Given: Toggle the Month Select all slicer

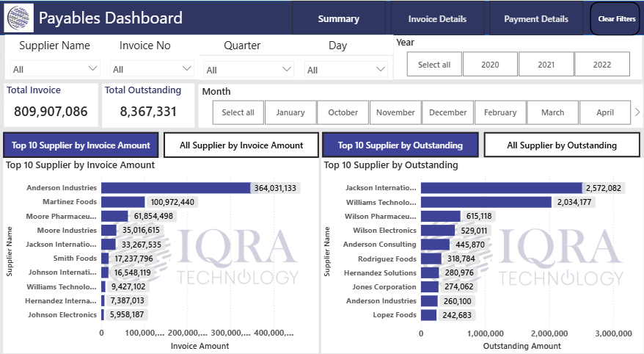Looking at the screenshot, I should [x=238, y=112].
